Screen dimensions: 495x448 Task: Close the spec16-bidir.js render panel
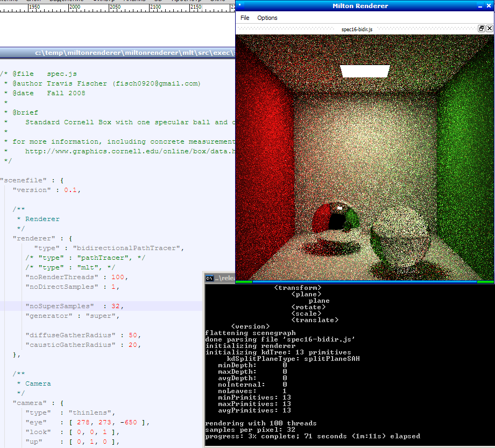pyautogui.click(x=490, y=29)
